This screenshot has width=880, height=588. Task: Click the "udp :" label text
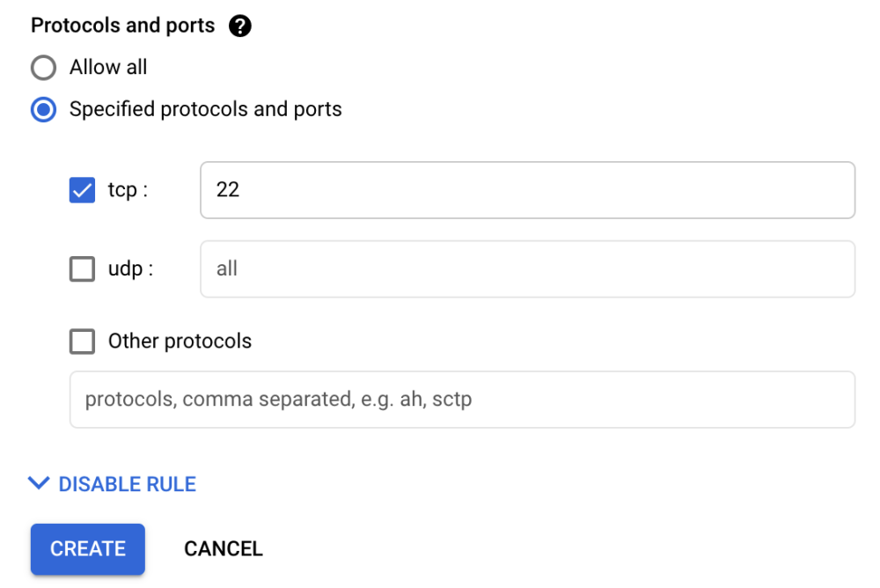pos(130,269)
